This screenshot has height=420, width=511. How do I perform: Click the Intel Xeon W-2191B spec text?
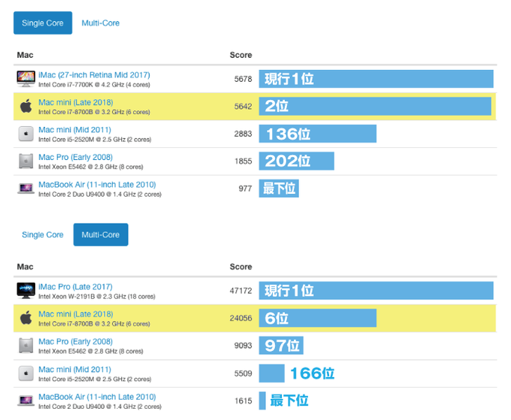pyautogui.click(x=97, y=297)
